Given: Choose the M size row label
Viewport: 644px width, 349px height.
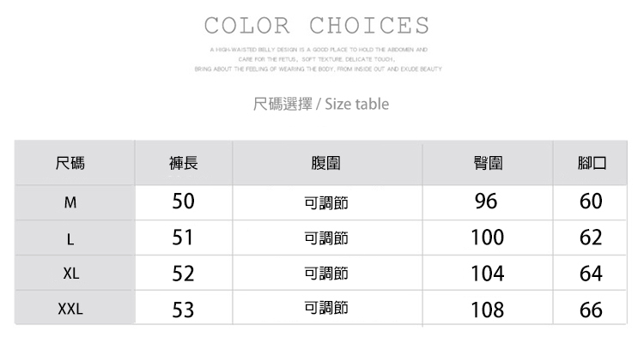Looking at the screenshot, I should click(x=70, y=204).
